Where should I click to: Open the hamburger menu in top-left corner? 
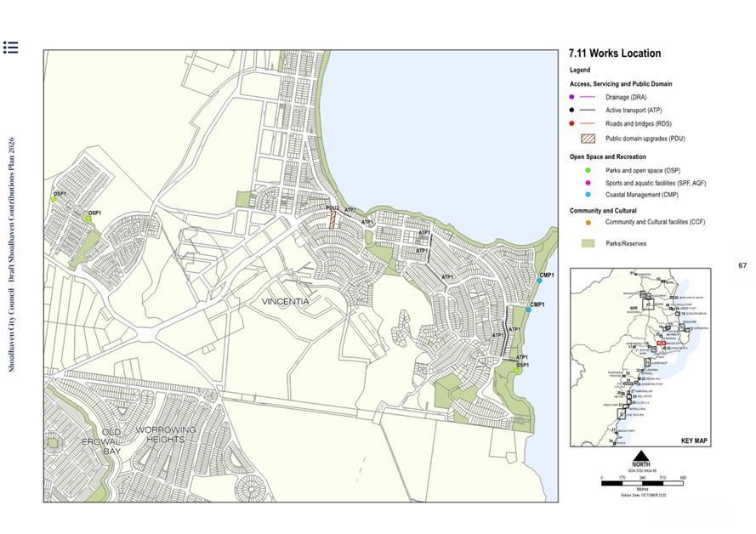12,48
